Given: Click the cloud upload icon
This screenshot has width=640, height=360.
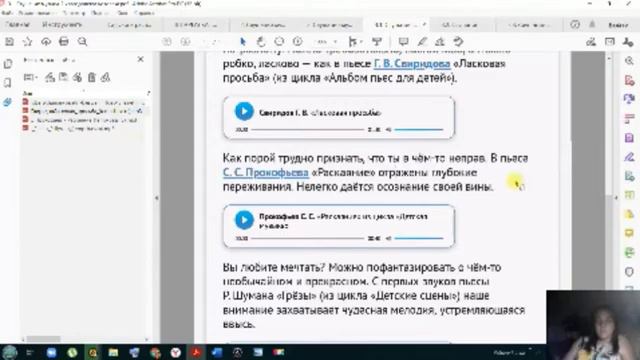Looking at the screenshot, I should pyautogui.click(x=46, y=42).
